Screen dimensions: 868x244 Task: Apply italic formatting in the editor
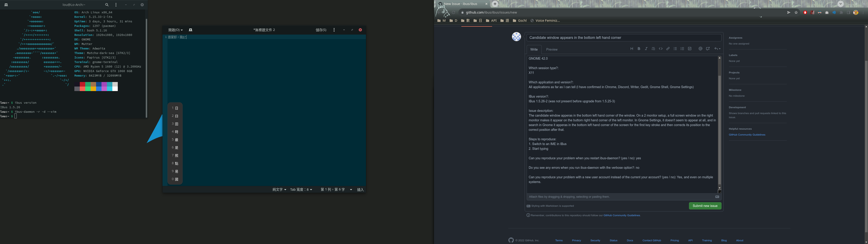(x=646, y=49)
